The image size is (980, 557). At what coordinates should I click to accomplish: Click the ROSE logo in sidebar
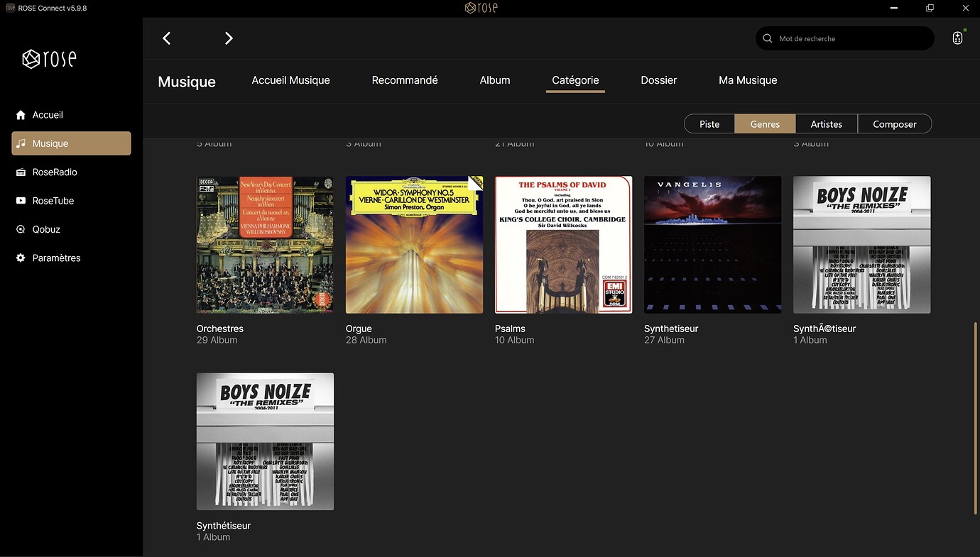tap(49, 59)
